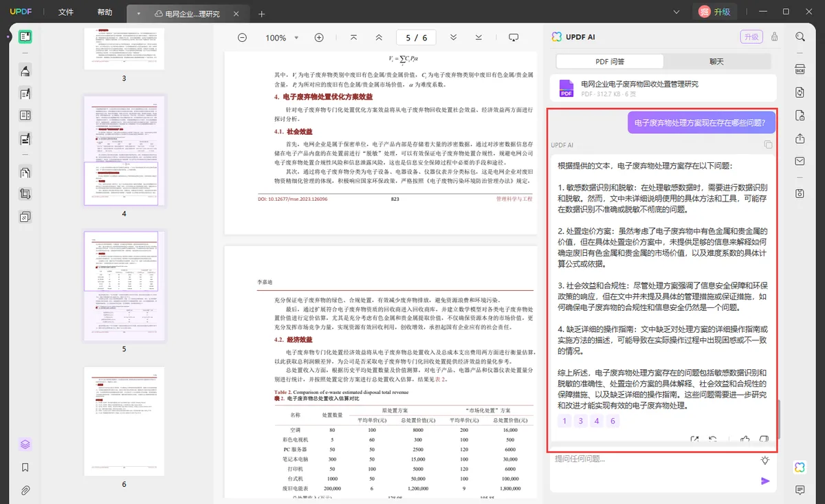Select page 6 thumbnail
Viewport: 825px width, 504px height.
pos(124,421)
